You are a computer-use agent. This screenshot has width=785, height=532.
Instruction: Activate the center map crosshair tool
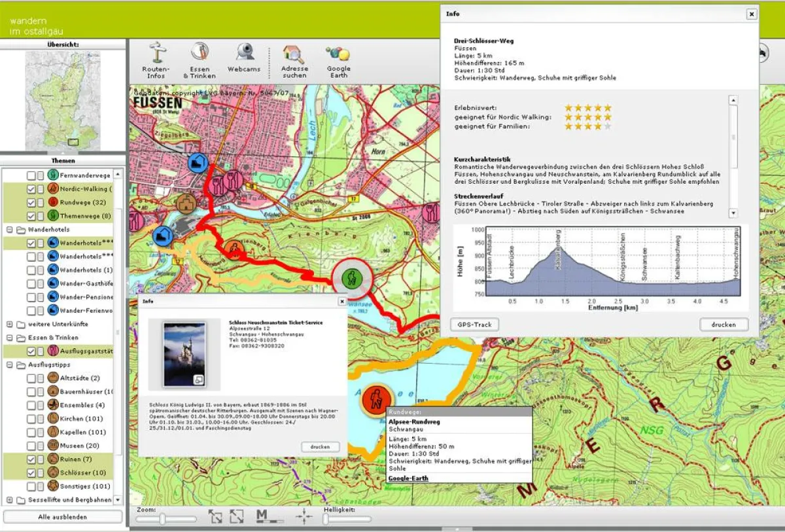(305, 516)
